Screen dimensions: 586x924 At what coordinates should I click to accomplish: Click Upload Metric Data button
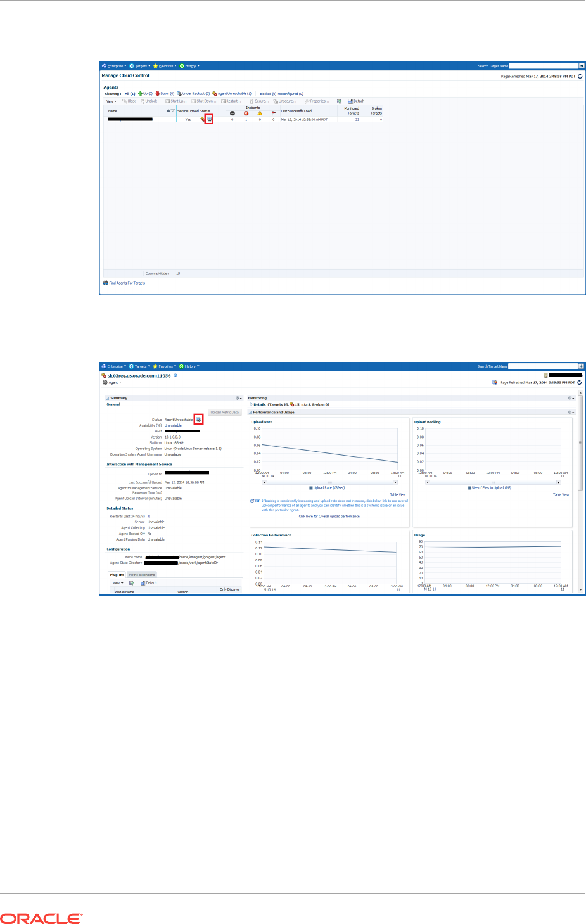pos(225,413)
